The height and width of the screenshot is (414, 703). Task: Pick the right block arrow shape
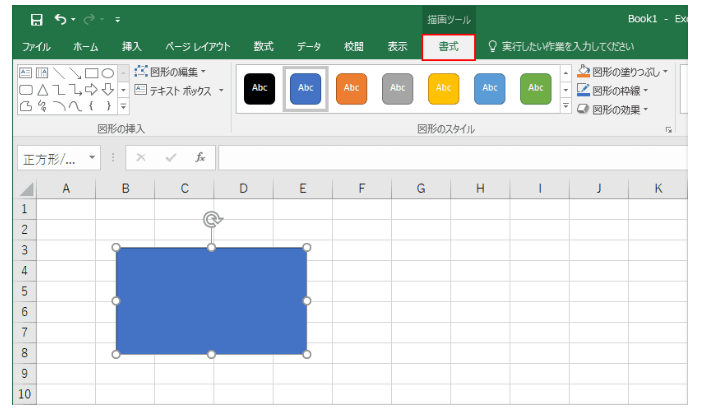tap(91, 90)
